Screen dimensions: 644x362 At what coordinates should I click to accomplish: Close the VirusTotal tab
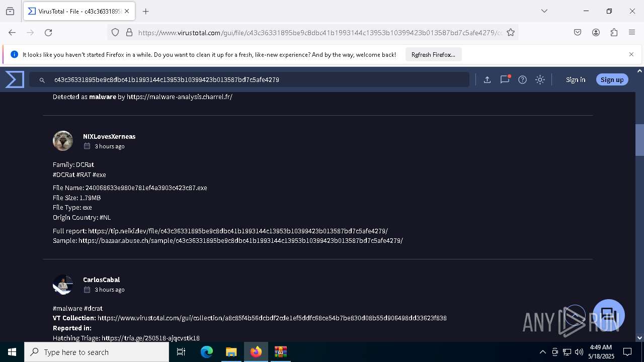pyautogui.click(x=126, y=11)
